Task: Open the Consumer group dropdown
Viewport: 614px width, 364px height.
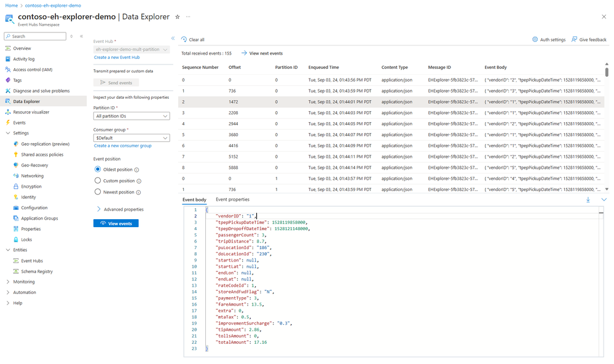Action: (132, 138)
